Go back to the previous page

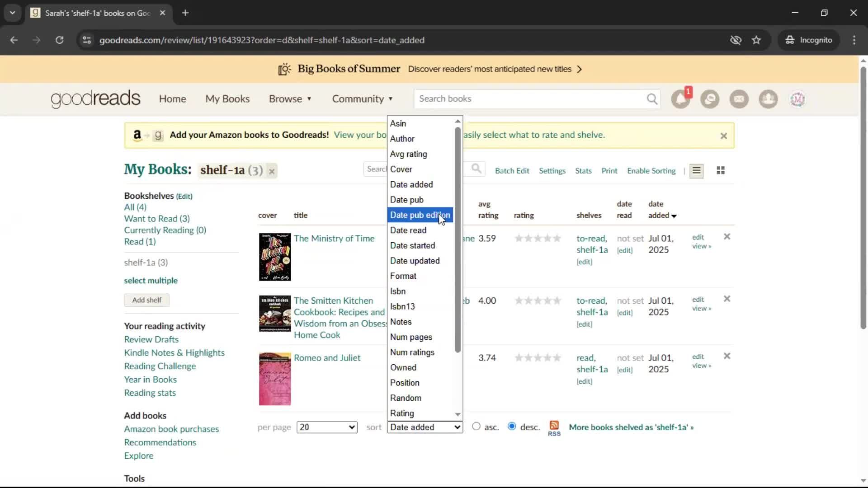coord(14,40)
